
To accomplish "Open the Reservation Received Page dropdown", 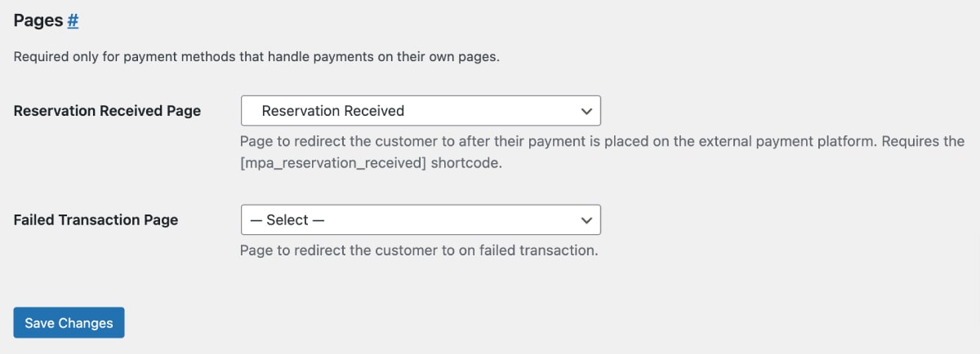I will pos(421,111).
